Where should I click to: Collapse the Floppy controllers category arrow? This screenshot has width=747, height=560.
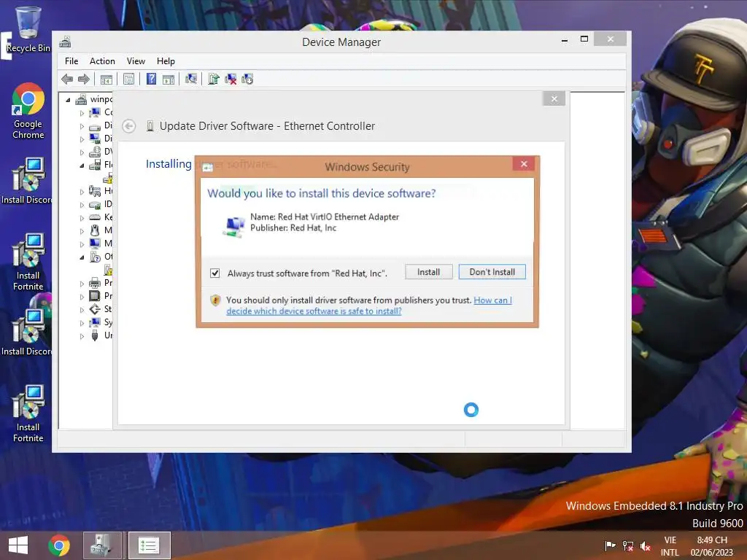pyautogui.click(x=82, y=166)
